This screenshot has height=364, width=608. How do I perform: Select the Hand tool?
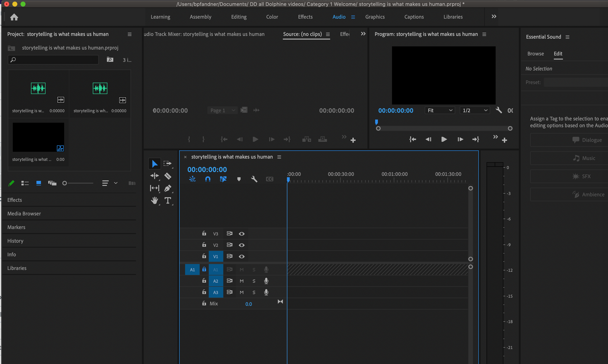(155, 200)
